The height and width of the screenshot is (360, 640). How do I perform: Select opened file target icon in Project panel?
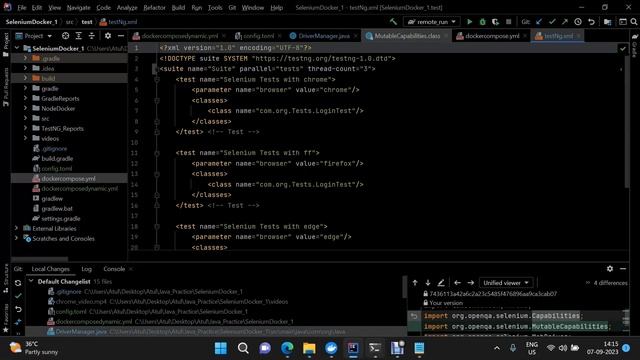[x=65, y=36]
